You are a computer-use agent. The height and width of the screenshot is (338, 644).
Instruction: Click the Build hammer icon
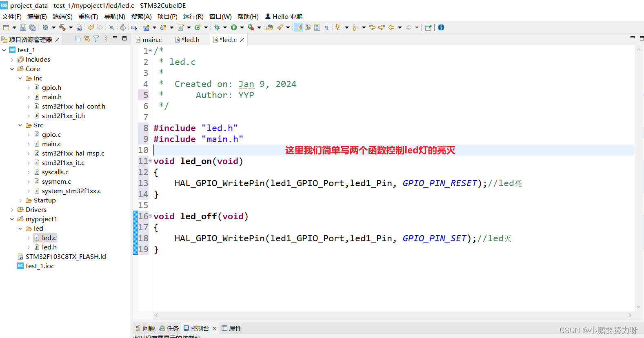click(x=62, y=27)
